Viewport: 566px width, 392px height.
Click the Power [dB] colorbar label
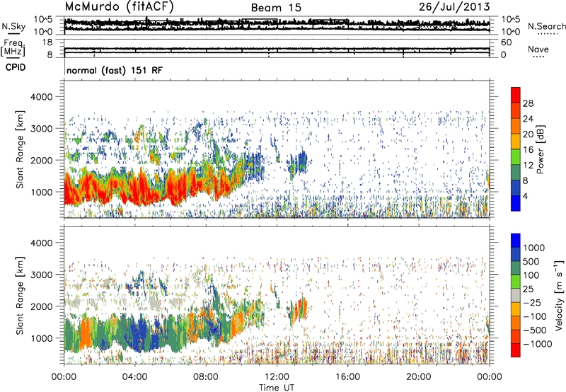[541, 149]
